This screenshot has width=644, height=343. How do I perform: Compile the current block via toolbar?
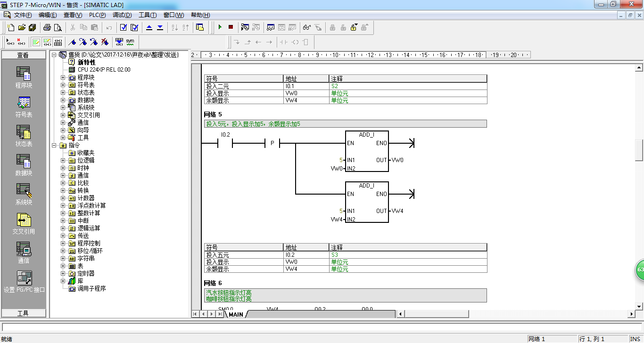click(124, 27)
